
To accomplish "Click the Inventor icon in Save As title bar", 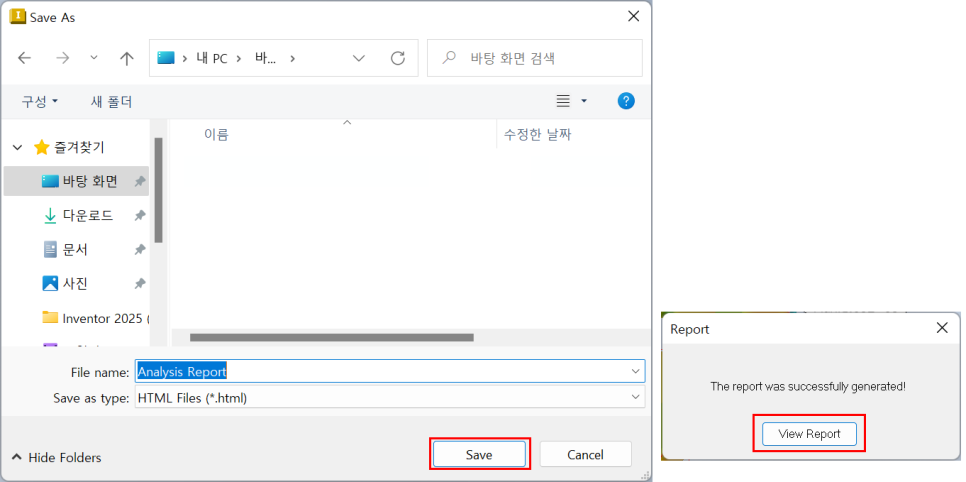I will [x=18, y=17].
